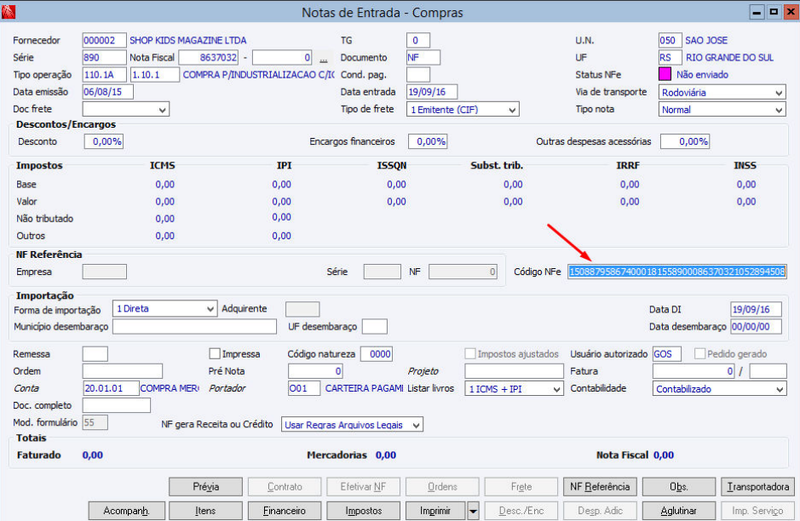Open the Transportadora button

pos(758,487)
